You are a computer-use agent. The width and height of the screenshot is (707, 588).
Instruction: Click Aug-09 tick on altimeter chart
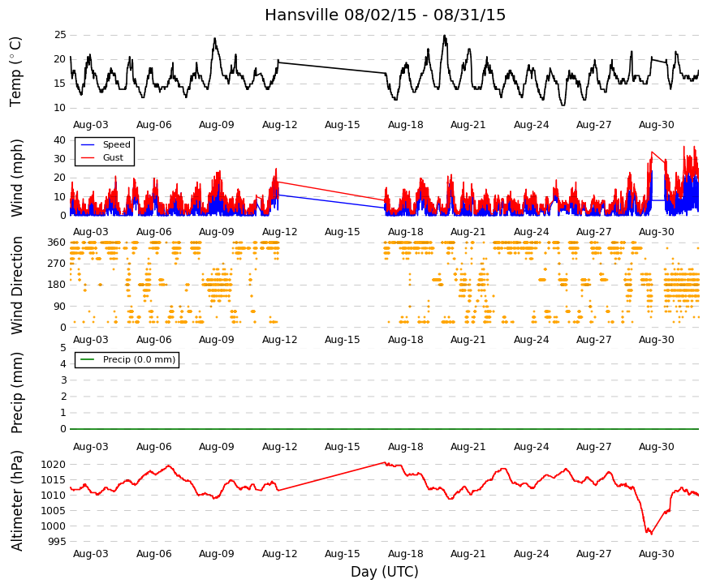(217, 554)
